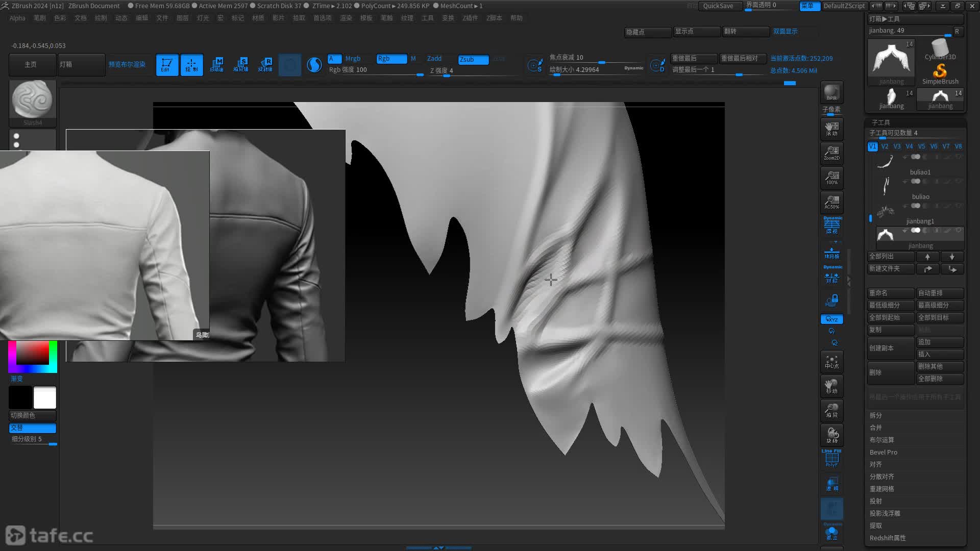Click the SimpleBrush tool icon
The height and width of the screenshot is (551, 980).
click(940, 74)
